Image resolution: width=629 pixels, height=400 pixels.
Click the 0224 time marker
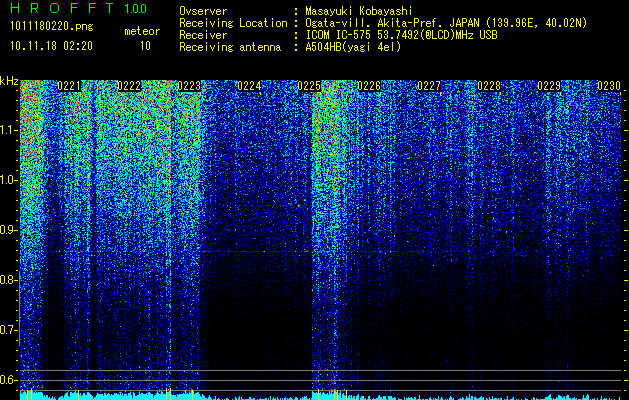[x=249, y=86]
